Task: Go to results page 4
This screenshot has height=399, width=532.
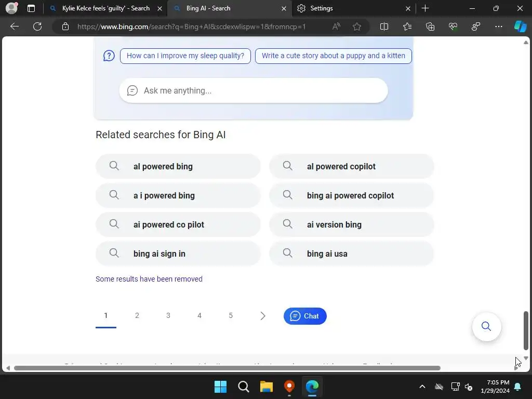Action: coord(199,315)
